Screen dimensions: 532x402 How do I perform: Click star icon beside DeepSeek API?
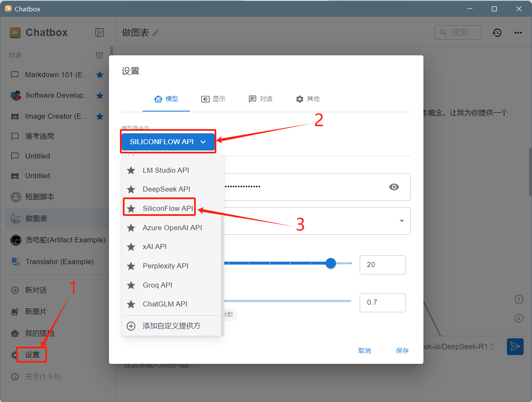[131, 189]
